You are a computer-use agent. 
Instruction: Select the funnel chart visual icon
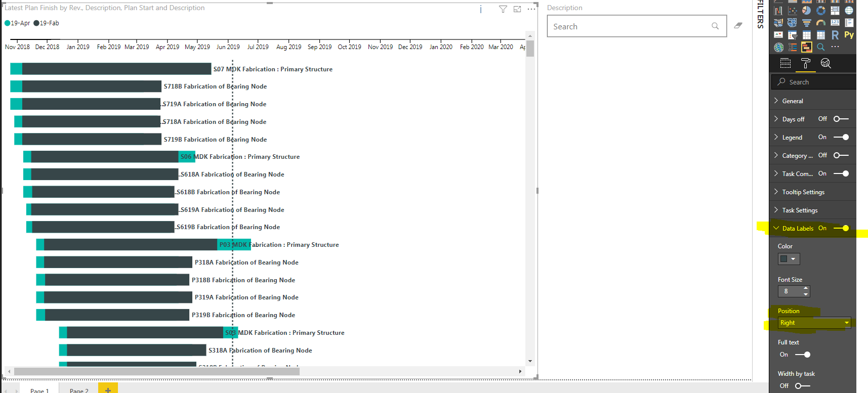[x=807, y=23]
